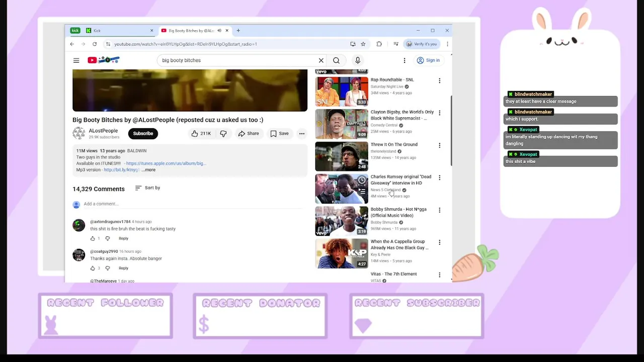Go to YouTube home via logo
Screen dimensions: 644x362
pos(103,60)
